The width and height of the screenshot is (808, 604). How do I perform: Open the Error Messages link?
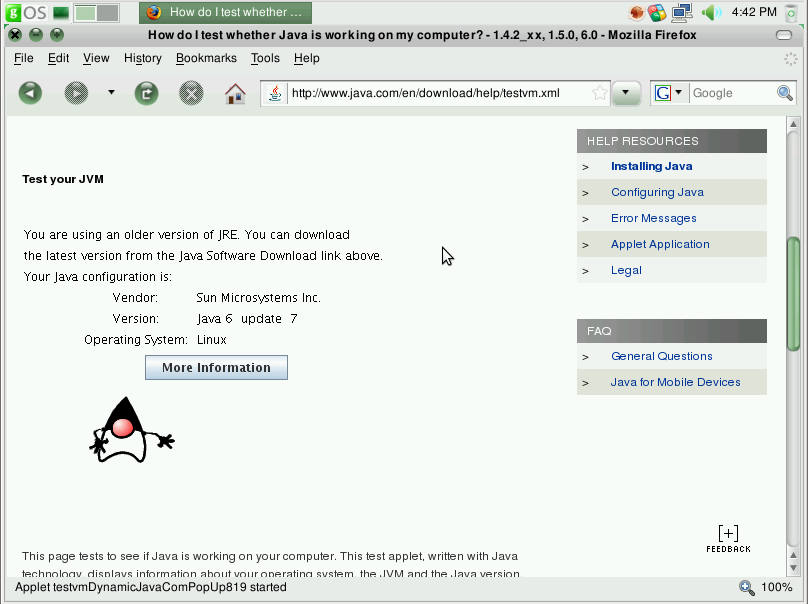[x=653, y=218]
